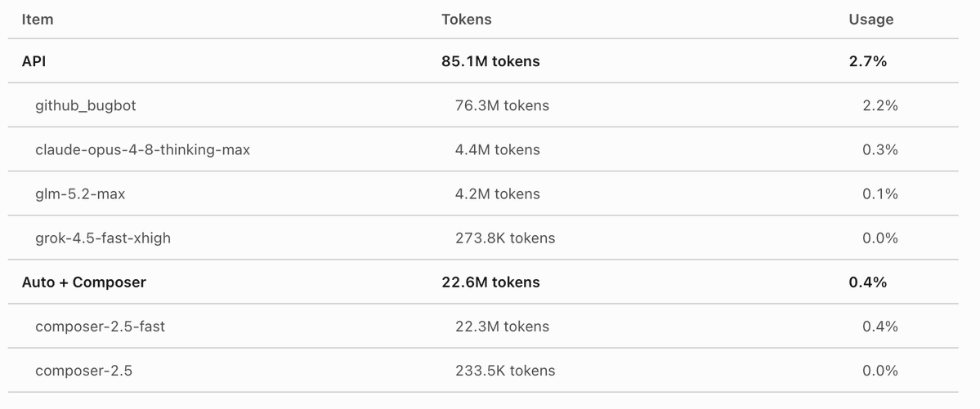Image resolution: width=980 pixels, height=409 pixels.
Task: Click the 76.3M tokens value
Action: point(502,105)
